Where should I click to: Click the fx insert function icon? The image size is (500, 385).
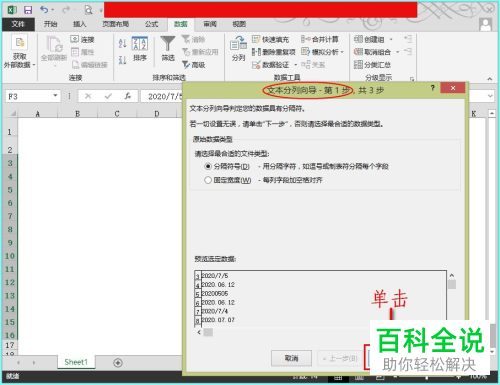pyautogui.click(x=128, y=96)
